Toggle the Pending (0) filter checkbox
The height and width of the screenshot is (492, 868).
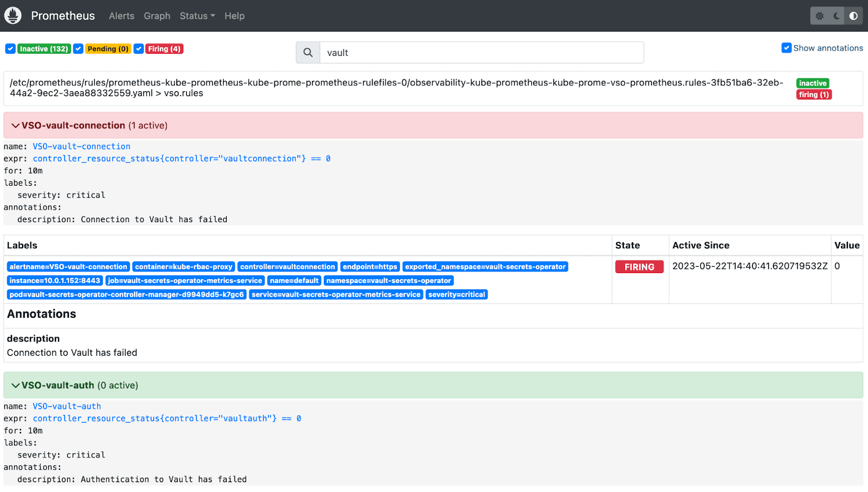coord(79,49)
